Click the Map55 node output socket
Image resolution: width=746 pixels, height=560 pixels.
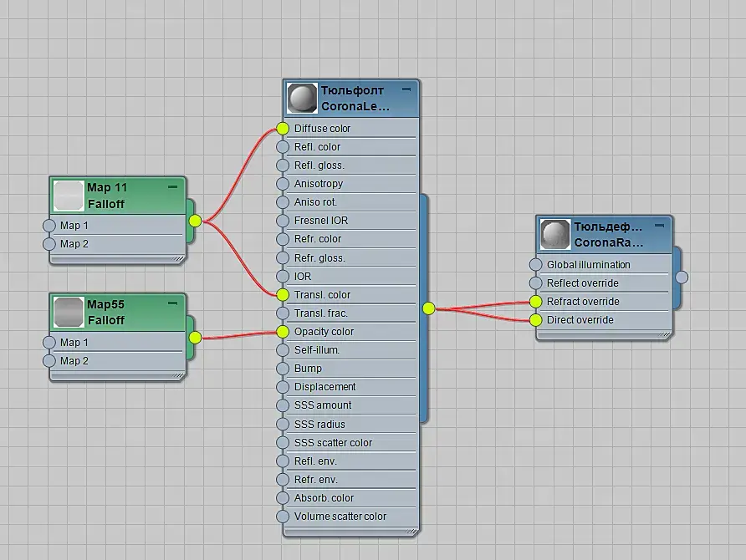click(x=195, y=338)
